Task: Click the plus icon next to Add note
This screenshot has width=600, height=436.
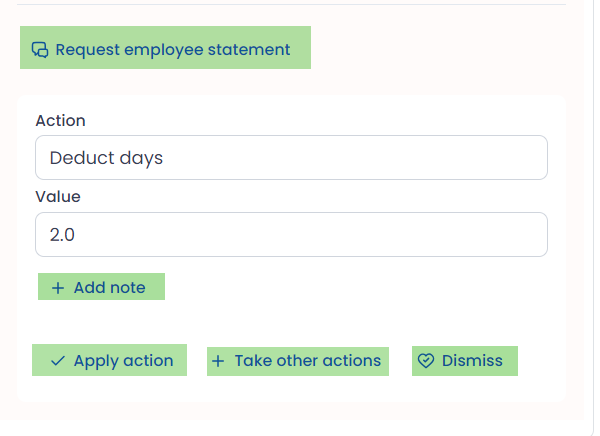Action: (58, 288)
